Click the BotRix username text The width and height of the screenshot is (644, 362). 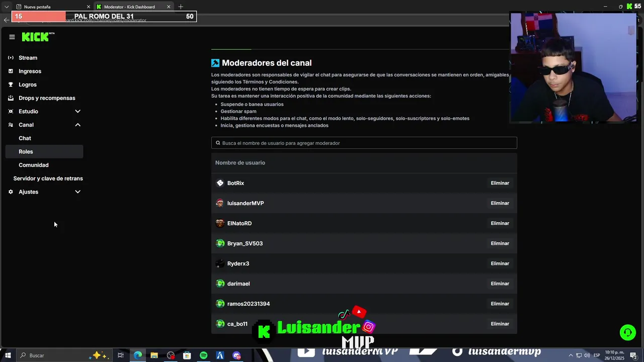click(235, 183)
